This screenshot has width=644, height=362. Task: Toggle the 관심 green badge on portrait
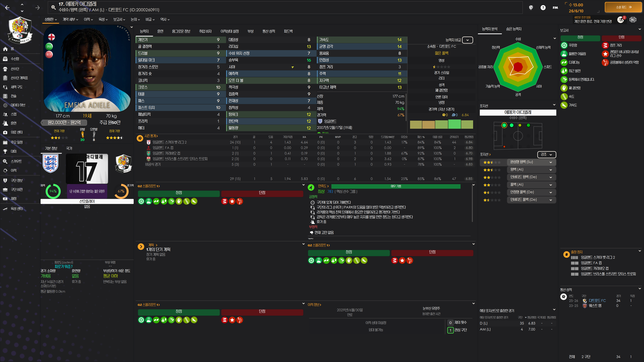49,46
